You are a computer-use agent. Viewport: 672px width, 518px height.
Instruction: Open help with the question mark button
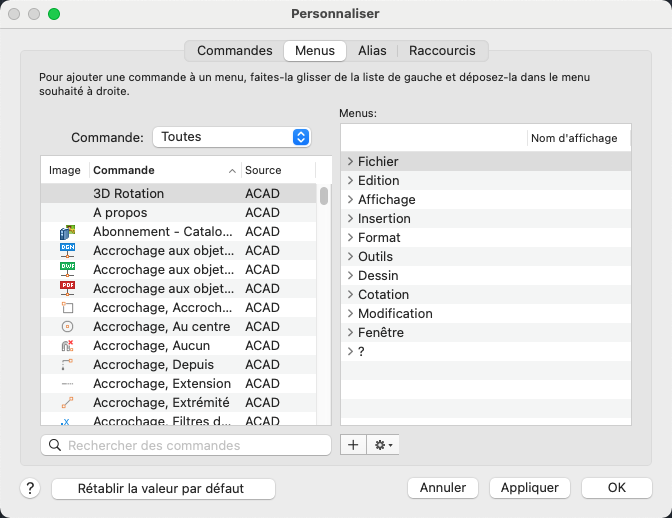tap(30, 488)
